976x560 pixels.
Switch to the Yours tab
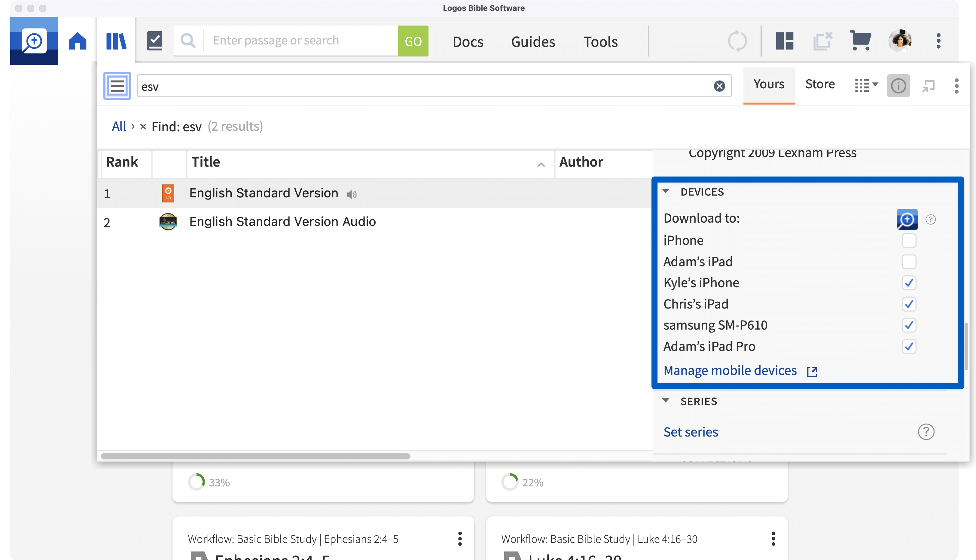click(x=769, y=85)
